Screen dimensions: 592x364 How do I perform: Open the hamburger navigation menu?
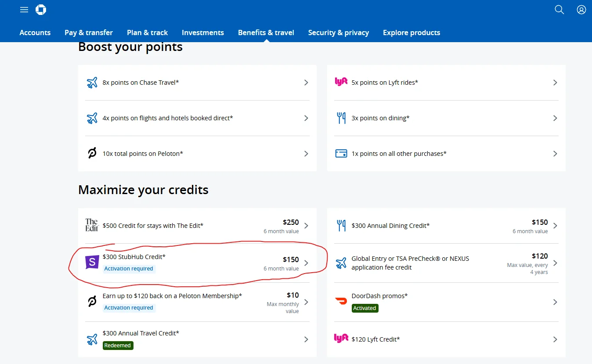pos(24,9)
